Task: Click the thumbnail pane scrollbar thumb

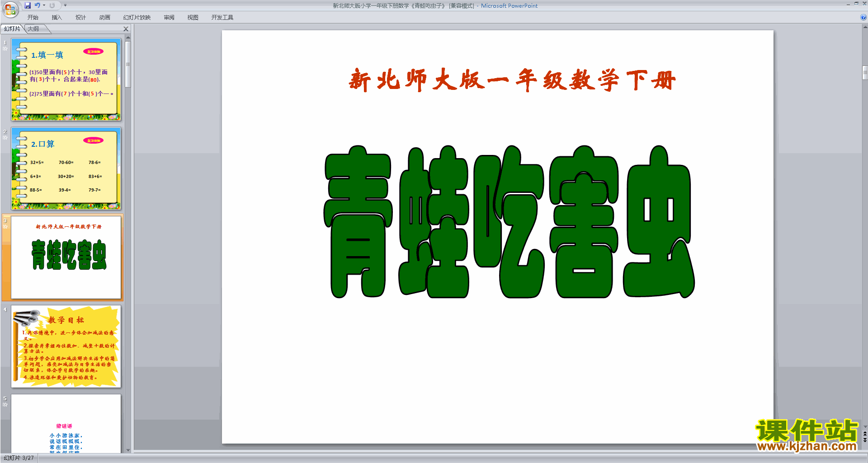Action: [x=128, y=64]
